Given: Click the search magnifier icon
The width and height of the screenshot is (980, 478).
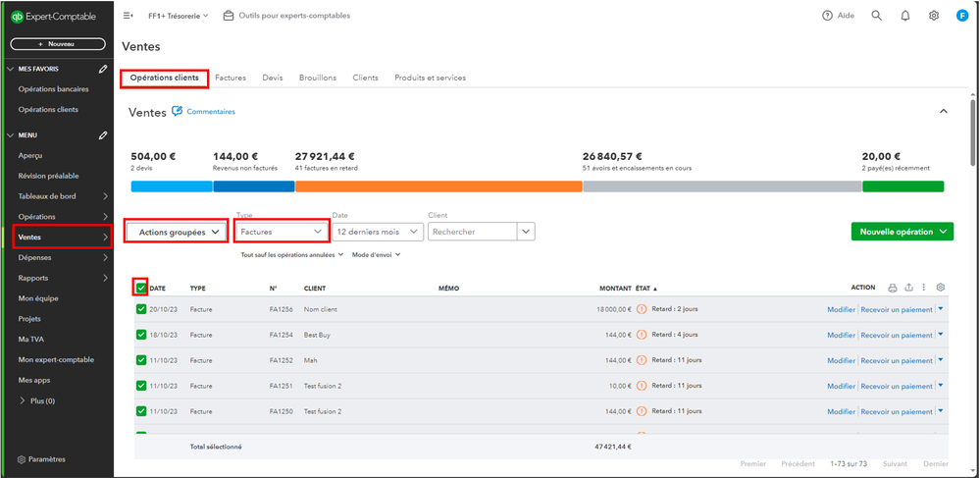Looking at the screenshot, I should (x=877, y=16).
